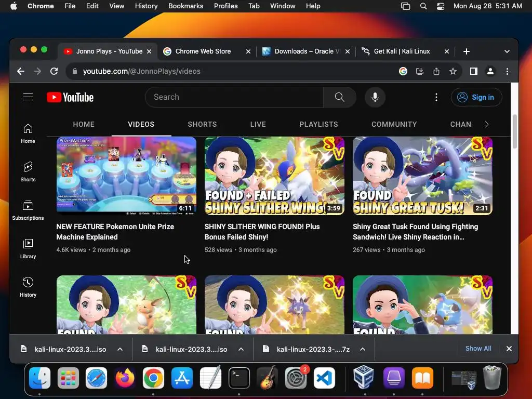The width and height of the screenshot is (532, 399).
Task: Open the Prize Machine video thumbnail
Action: click(126, 176)
